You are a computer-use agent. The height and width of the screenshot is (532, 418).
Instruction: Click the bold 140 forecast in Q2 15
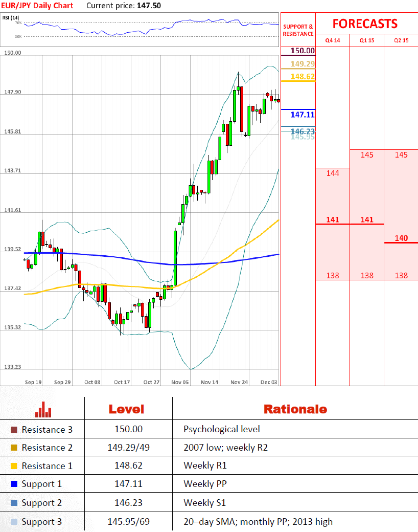click(401, 238)
